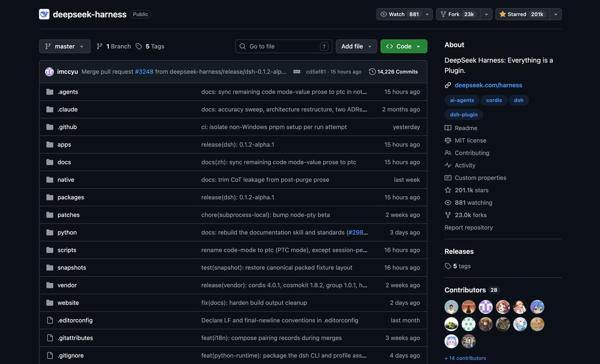Open the Releases heading link
This screenshot has height=364, width=600.
(459, 252)
